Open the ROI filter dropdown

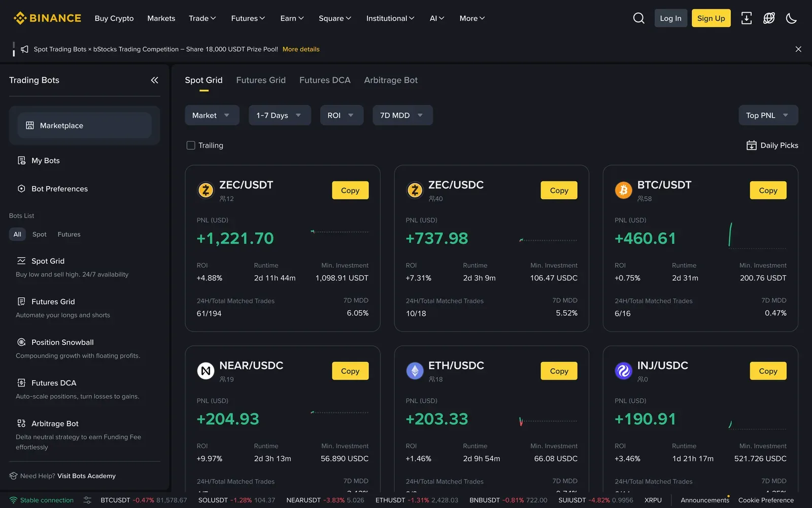click(342, 115)
